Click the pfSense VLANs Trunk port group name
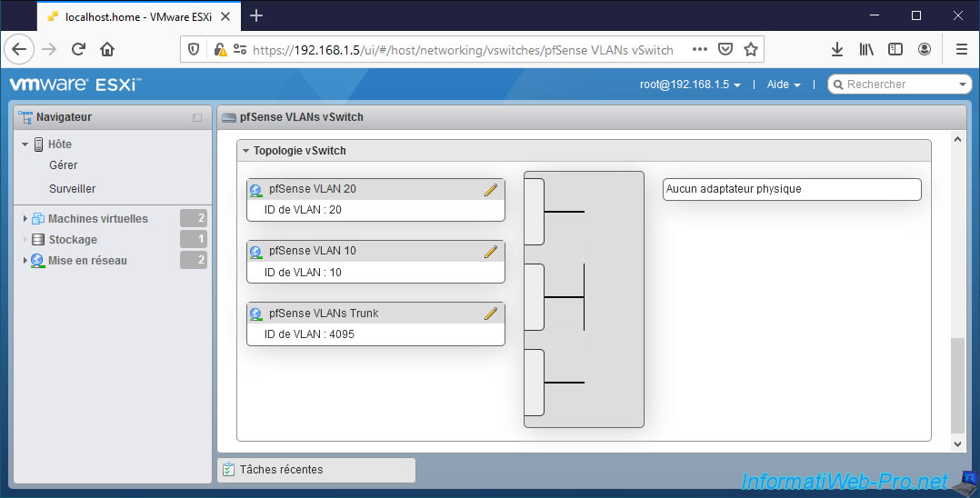 [x=324, y=313]
